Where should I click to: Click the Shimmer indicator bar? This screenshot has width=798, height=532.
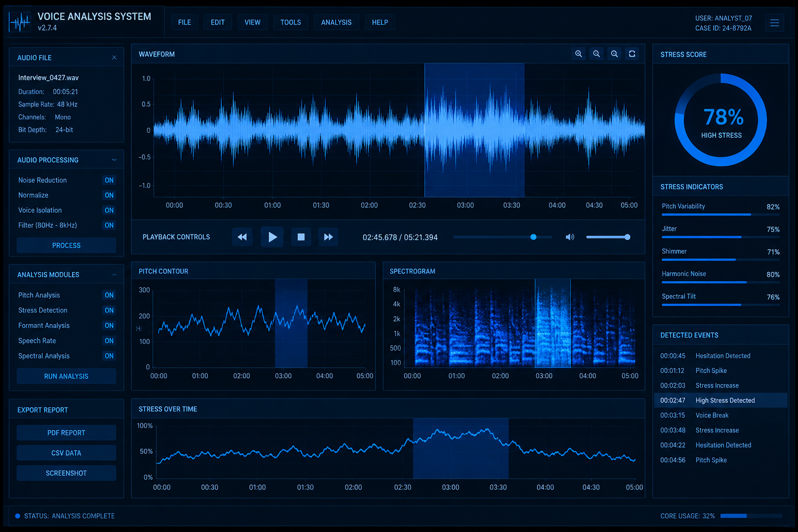click(x=721, y=259)
